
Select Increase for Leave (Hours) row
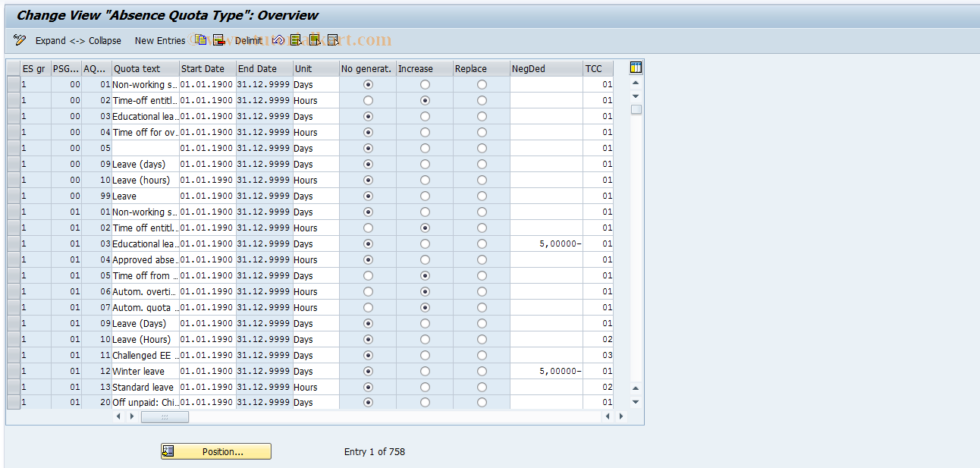[x=425, y=339]
